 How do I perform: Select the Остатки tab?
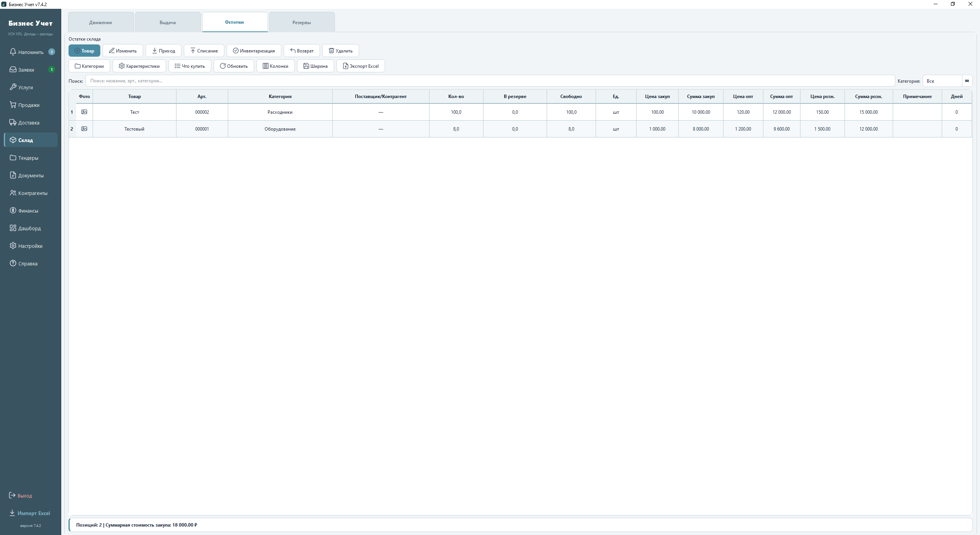click(235, 22)
